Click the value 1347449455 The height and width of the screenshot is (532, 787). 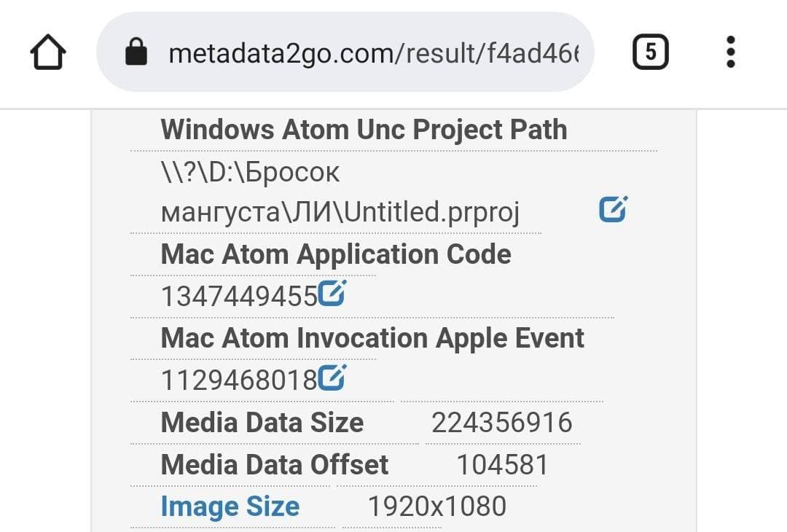238,297
